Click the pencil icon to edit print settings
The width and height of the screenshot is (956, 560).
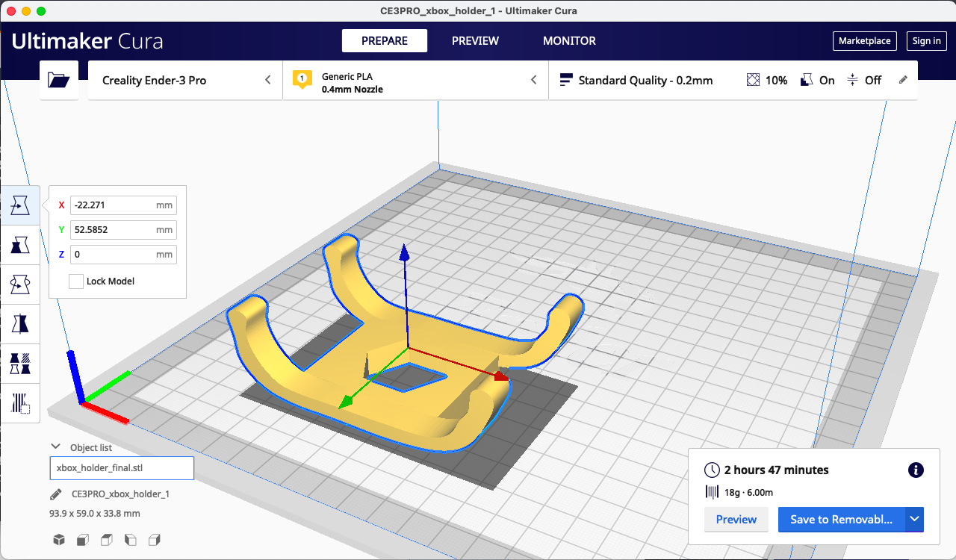[903, 80]
